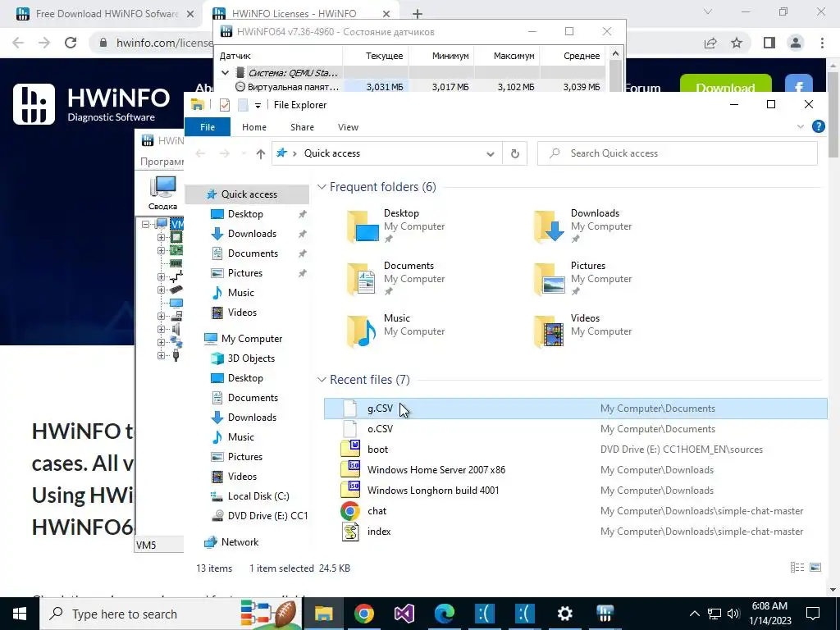Collapse the Recent files group
840x630 pixels.
(x=322, y=380)
